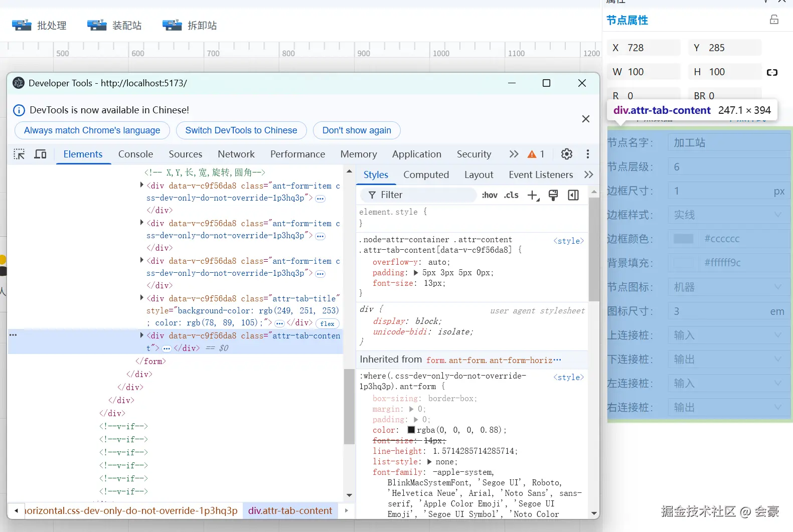Open the 右连接桩 dropdown
793x532 pixels.
tap(728, 407)
